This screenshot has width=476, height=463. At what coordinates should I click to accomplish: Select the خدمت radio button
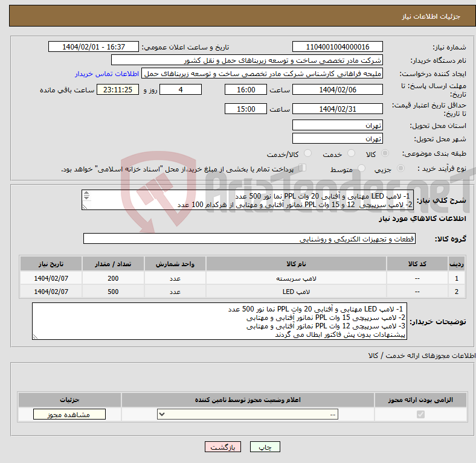(351, 153)
